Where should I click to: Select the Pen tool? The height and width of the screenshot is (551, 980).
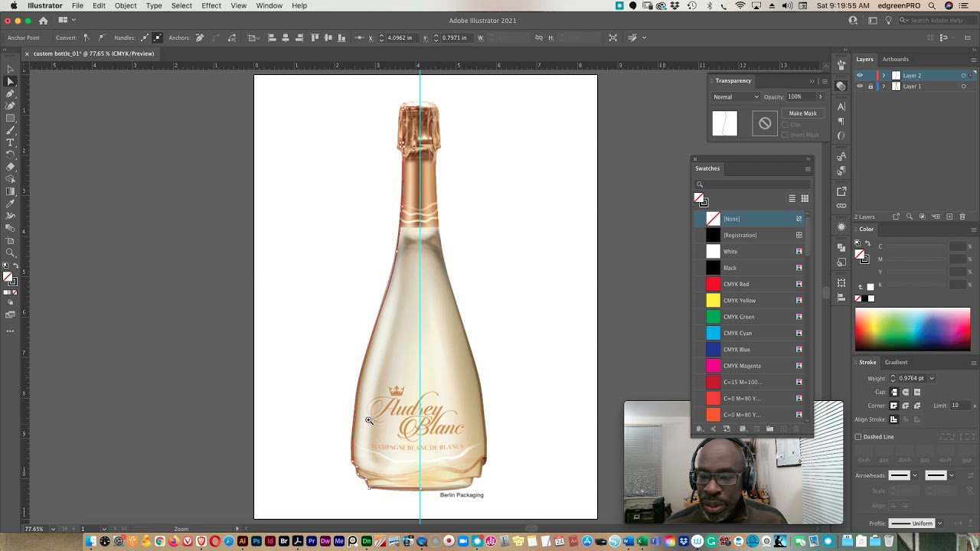click(11, 93)
